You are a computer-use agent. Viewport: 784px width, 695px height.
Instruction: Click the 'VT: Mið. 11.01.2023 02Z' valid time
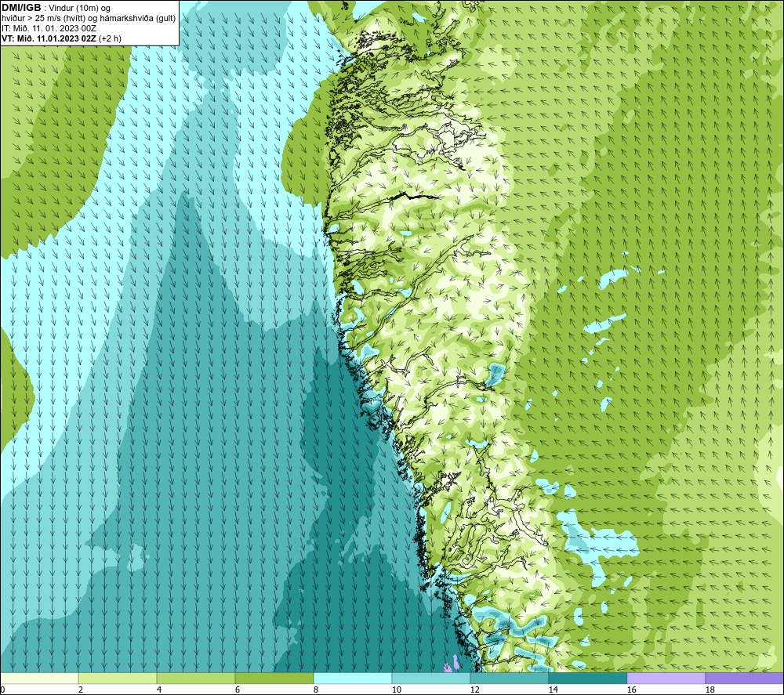pyautogui.click(x=49, y=38)
